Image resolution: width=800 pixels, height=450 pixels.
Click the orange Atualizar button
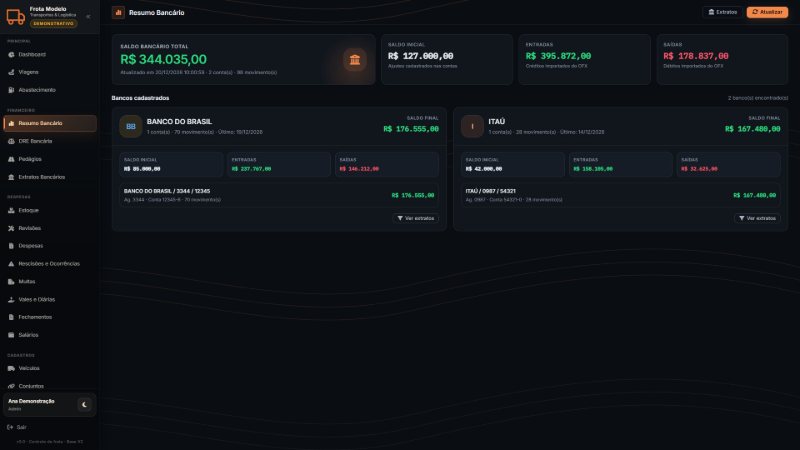tap(767, 12)
